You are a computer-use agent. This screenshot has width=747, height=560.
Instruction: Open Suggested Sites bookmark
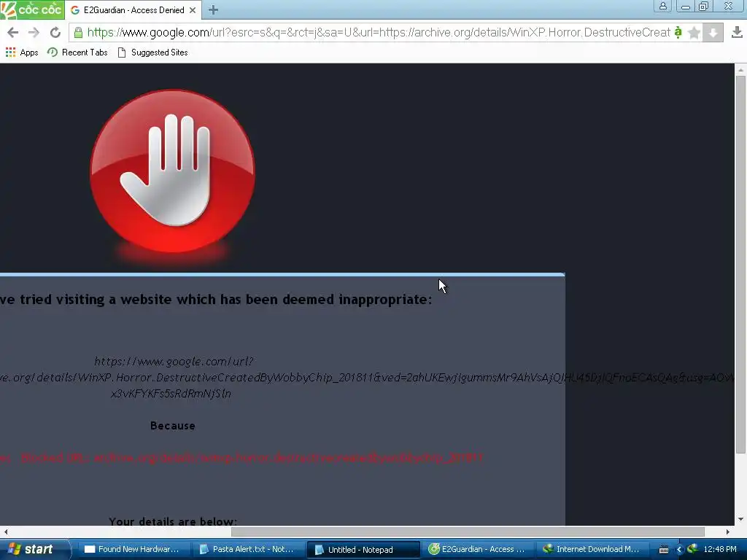tap(152, 52)
